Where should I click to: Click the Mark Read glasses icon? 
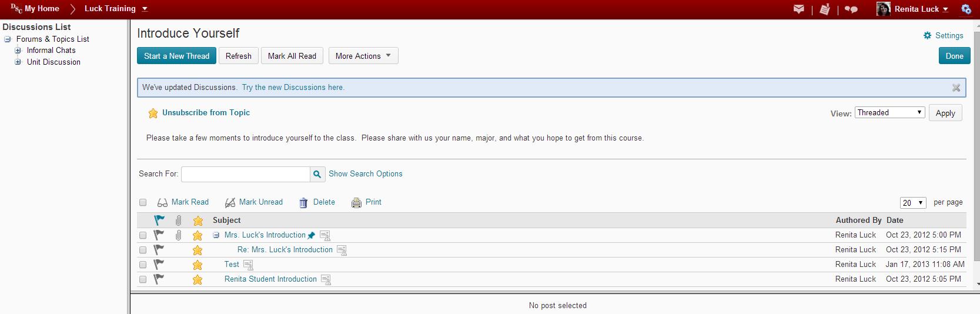pyautogui.click(x=163, y=203)
